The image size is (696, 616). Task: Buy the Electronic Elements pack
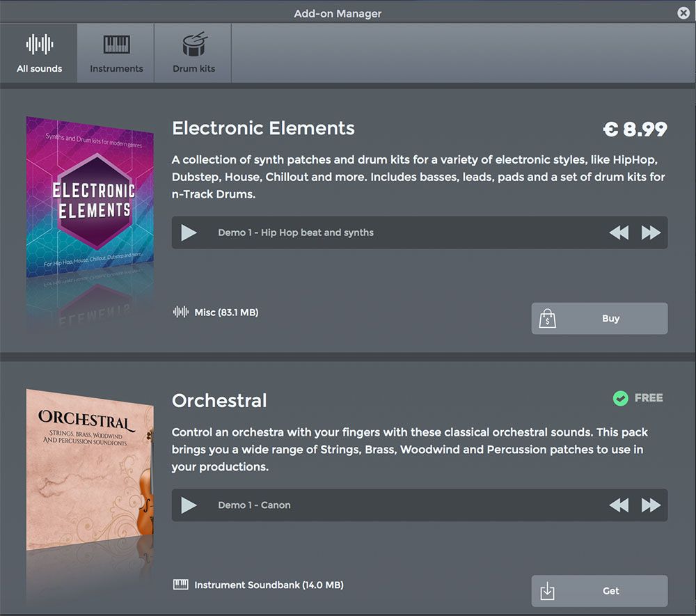(599, 318)
